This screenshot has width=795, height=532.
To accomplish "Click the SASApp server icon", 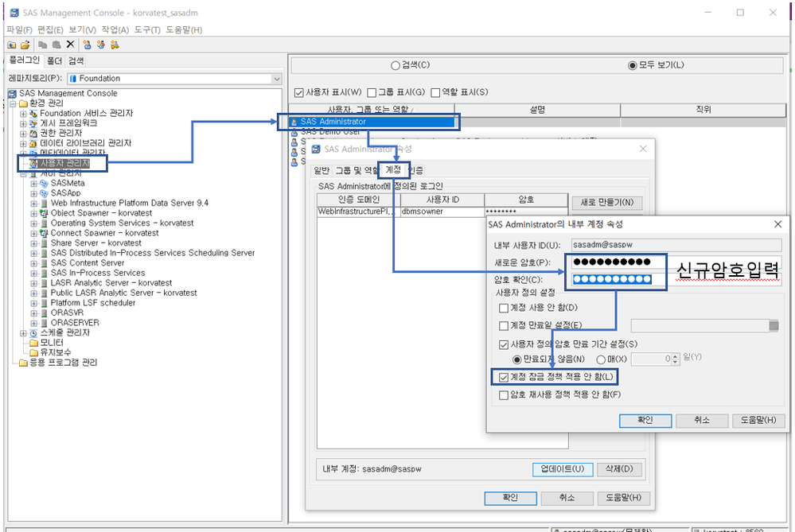I will [44, 193].
